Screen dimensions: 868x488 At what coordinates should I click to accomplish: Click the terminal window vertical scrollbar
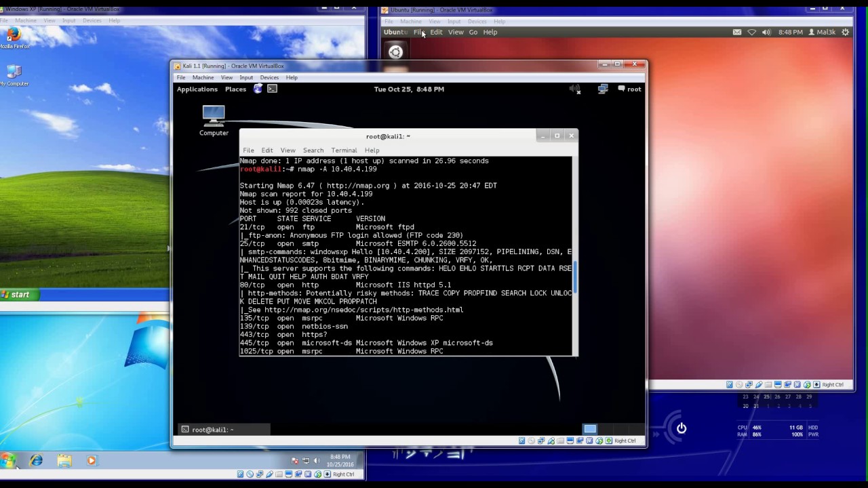pos(575,279)
